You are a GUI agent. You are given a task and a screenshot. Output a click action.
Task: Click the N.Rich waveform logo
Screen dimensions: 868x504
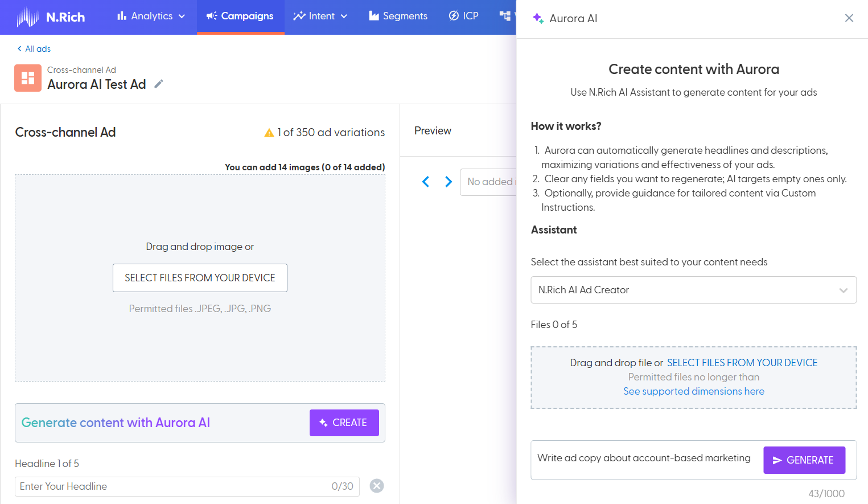tap(27, 17)
